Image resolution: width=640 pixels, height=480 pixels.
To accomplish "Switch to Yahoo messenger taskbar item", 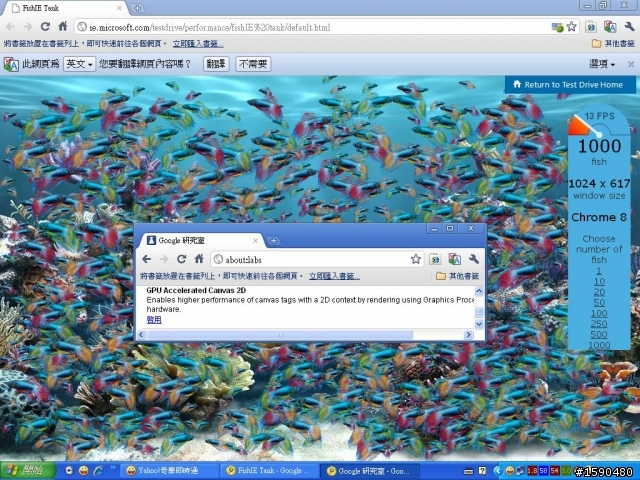I will point(171,471).
